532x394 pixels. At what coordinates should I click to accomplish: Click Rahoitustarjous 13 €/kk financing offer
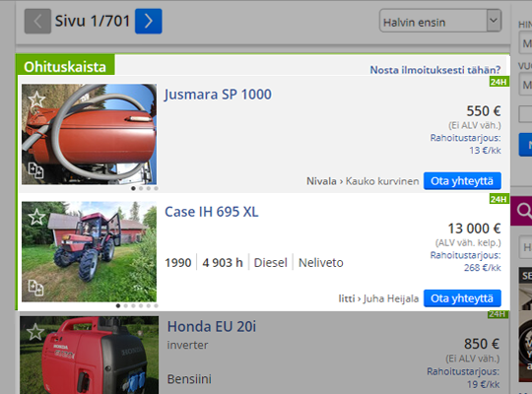click(x=465, y=144)
